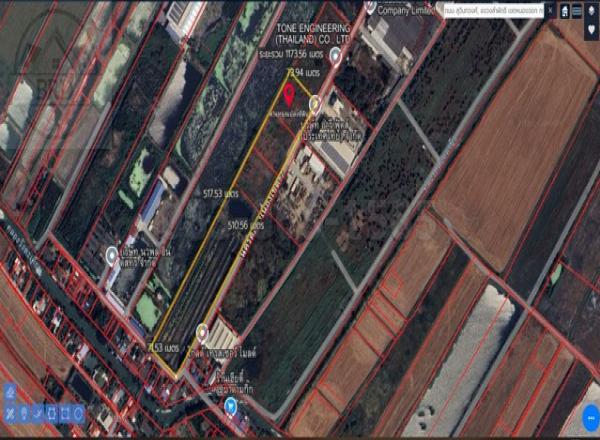The width and height of the screenshot is (600, 440).
Task: Click the crossed-tools icon in bottom-left toolbar
Action: point(8,412)
